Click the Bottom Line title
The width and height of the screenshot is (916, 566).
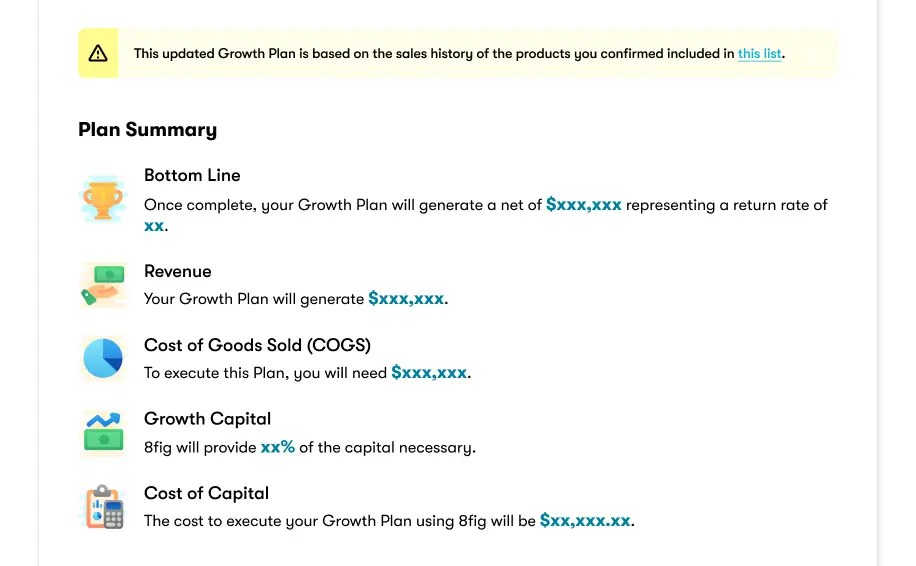coord(192,175)
